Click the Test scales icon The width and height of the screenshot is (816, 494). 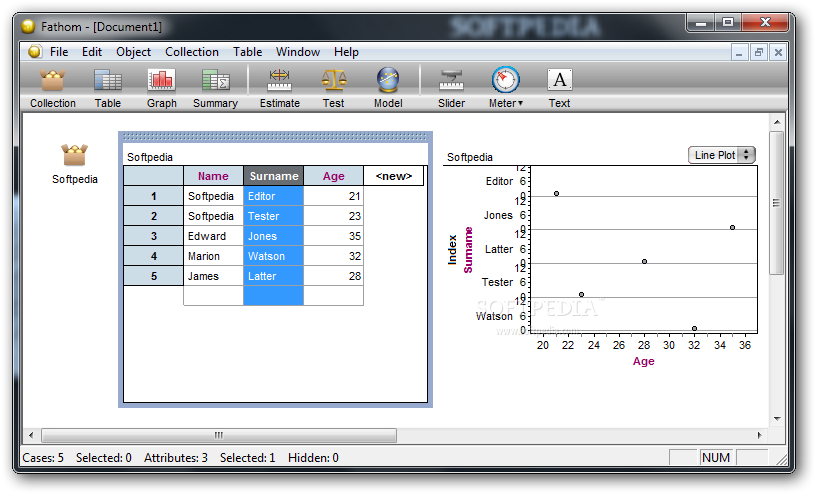334,81
